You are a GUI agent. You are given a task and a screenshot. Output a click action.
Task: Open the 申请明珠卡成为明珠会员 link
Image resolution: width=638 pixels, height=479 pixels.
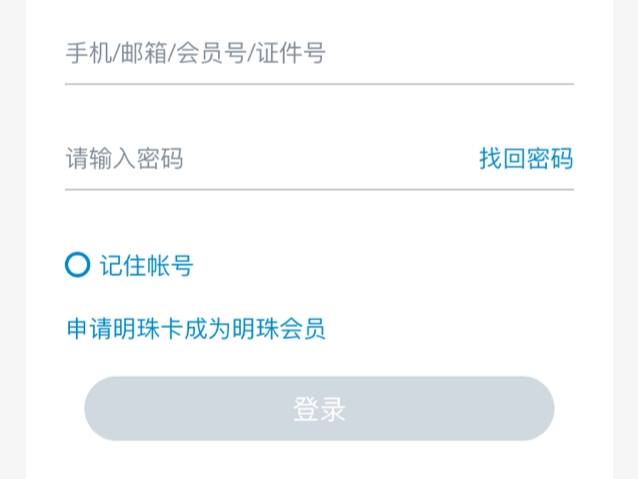196,328
